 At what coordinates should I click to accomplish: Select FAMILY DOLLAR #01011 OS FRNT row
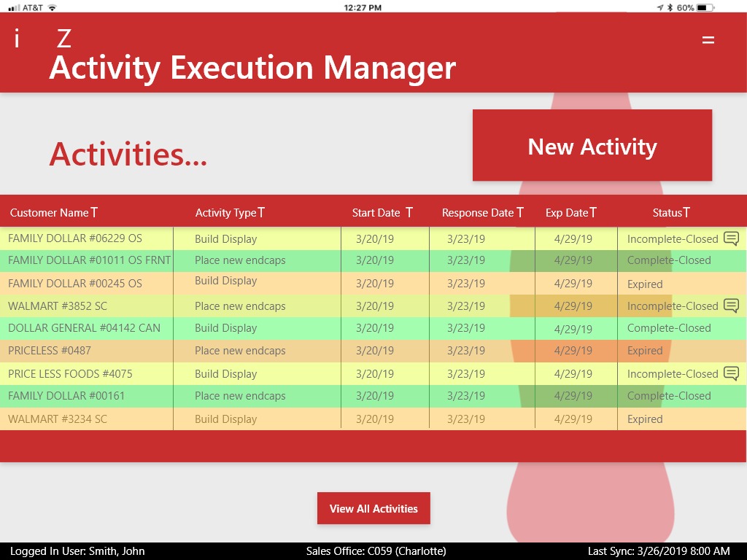[x=373, y=260]
